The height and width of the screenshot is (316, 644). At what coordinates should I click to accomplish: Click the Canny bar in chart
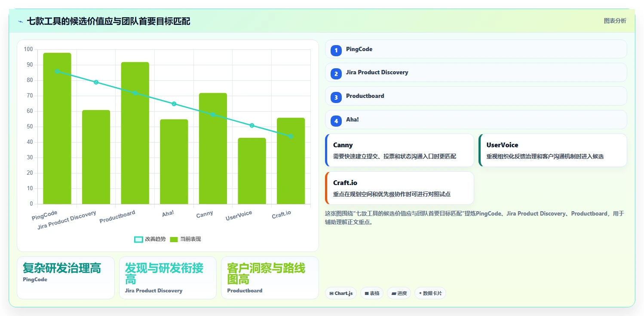point(213,149)
